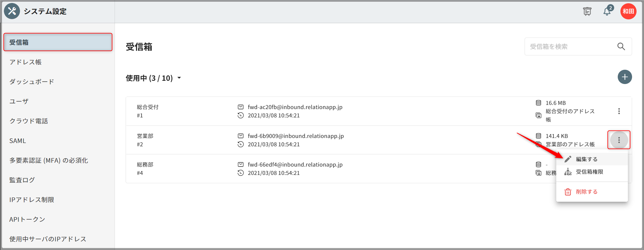Add a new inbox with plus button
This screenshot has height=250, width=644.
point(625,77)
